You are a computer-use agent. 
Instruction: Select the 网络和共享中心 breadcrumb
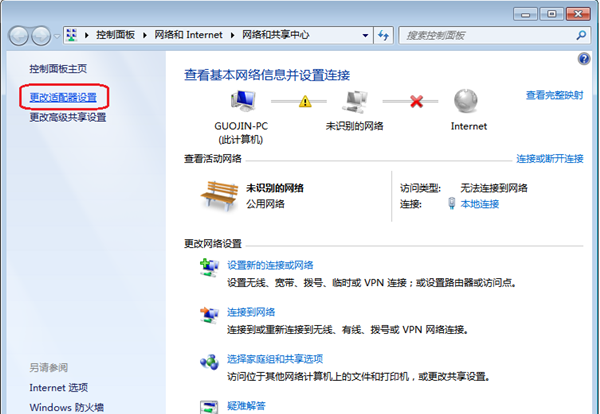click(276, 35)
